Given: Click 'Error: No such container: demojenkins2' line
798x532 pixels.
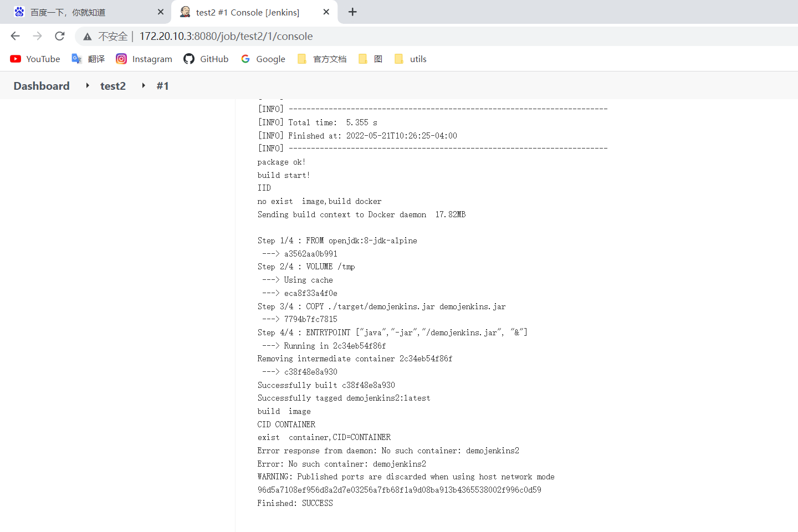Looking at the screenshot, I should tap(341, 464).
